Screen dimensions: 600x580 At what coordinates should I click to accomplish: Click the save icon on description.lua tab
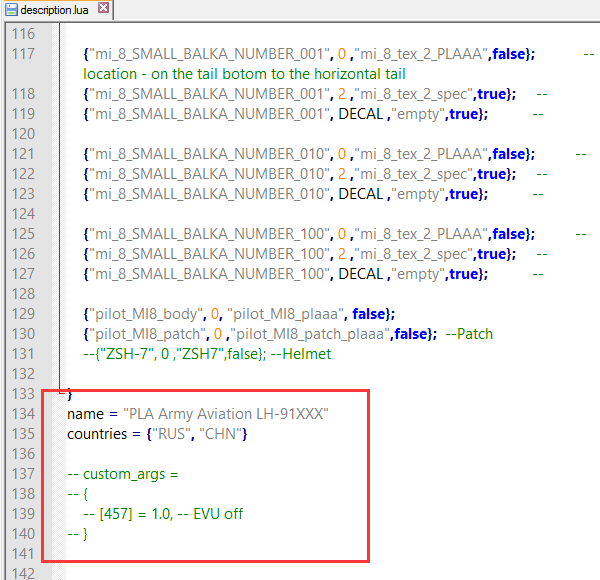11,10
